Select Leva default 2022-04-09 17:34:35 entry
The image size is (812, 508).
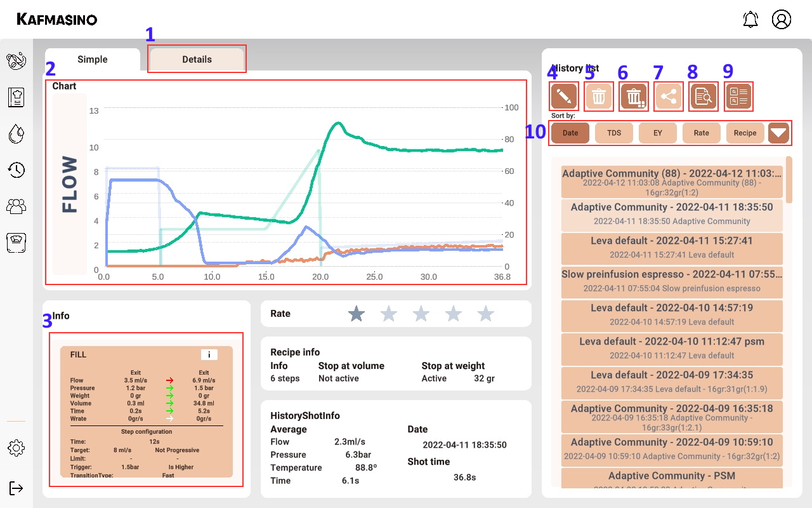(672, 382)
